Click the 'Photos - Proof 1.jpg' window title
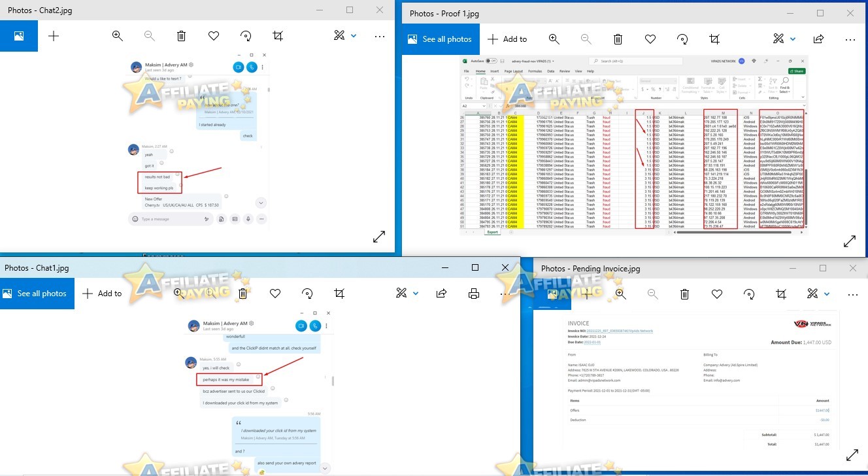 point(444,13)
